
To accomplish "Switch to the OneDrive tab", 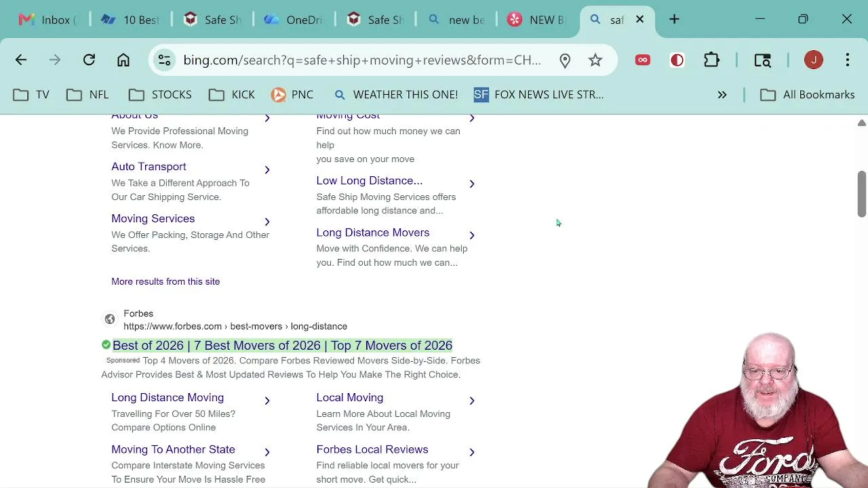I will 293,20.
